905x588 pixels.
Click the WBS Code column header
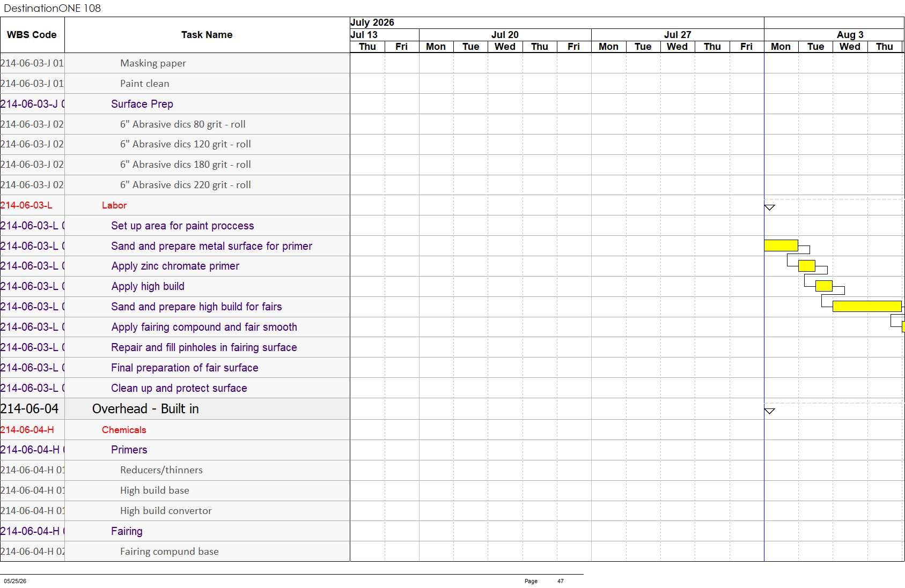[x=32, y=35]
